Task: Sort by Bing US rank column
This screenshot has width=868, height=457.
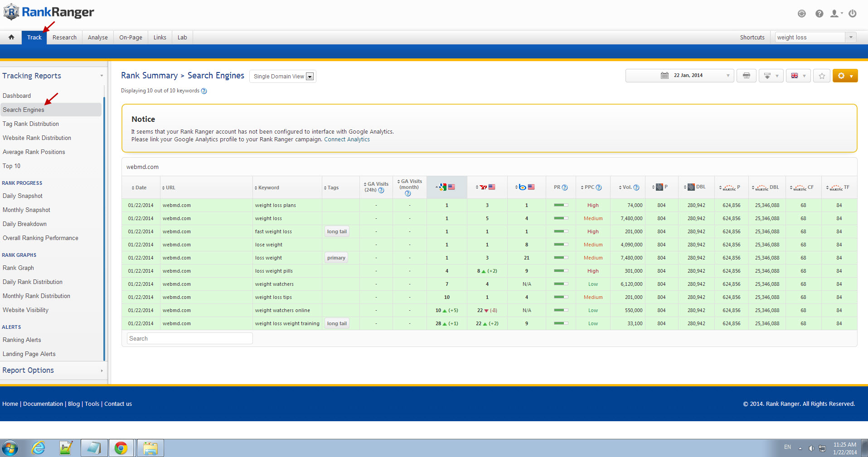Action: [526, 187]
